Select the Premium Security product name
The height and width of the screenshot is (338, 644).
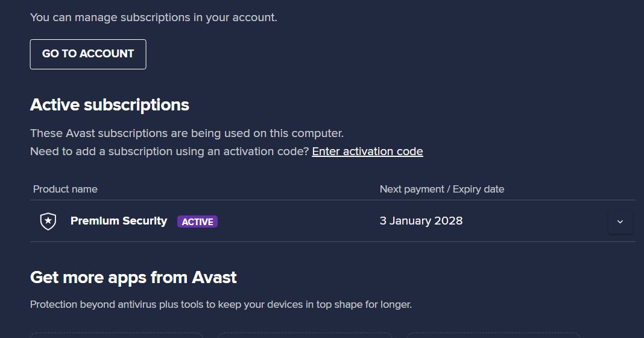119,221
